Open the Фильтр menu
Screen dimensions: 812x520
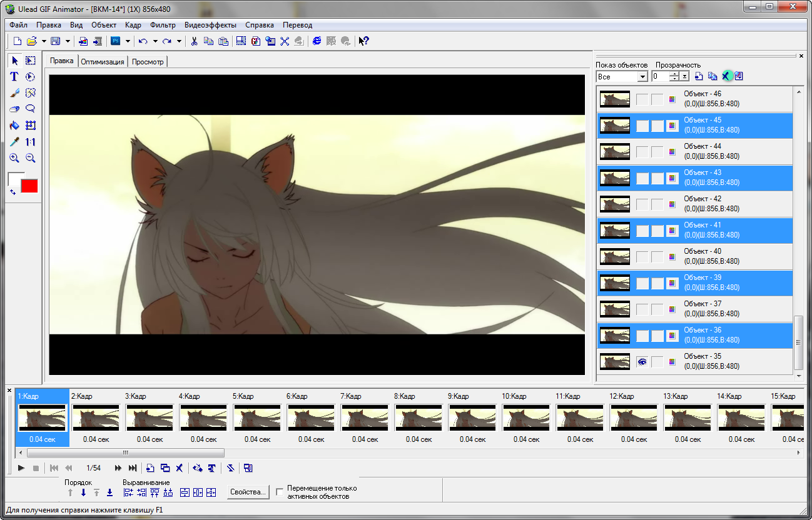(163, 25)
